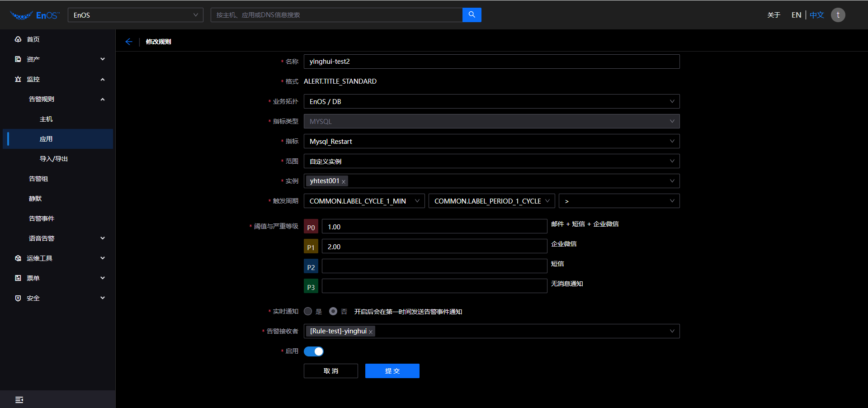Click the P0 severity badge
Image resolution: width=868 pixels, height=408 pixels.
(x=311, y=227)
